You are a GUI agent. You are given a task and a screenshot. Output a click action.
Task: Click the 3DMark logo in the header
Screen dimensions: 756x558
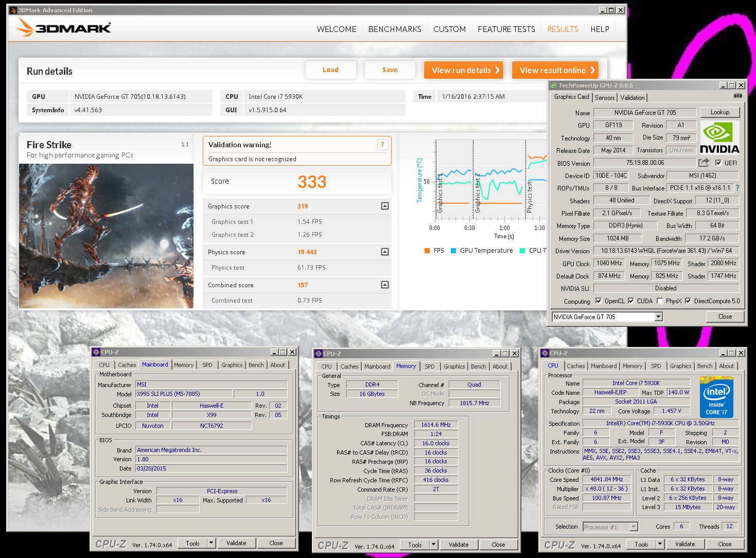tap(63, 27)
